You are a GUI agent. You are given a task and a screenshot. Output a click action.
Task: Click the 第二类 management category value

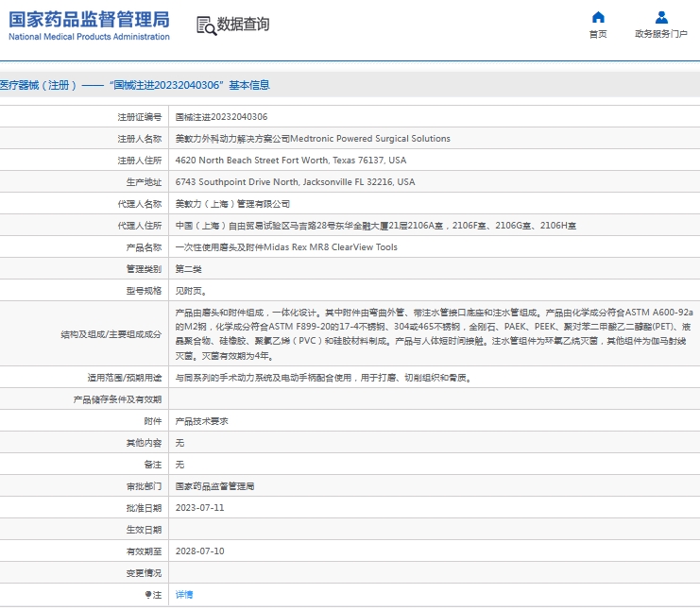tap(188, 269)
